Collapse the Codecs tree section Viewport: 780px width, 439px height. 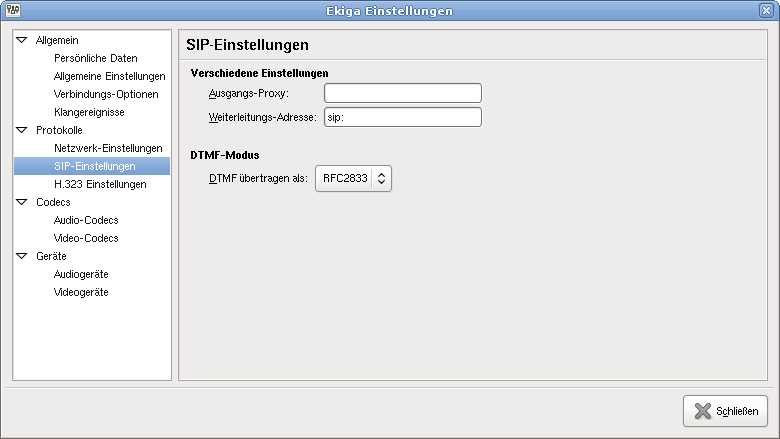click(22, 203)
